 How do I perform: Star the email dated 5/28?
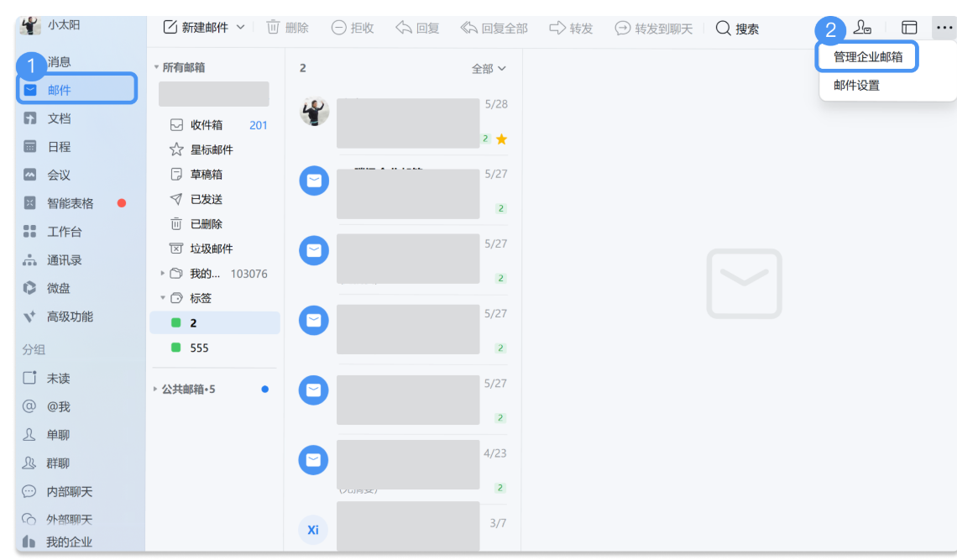(501, 139)
